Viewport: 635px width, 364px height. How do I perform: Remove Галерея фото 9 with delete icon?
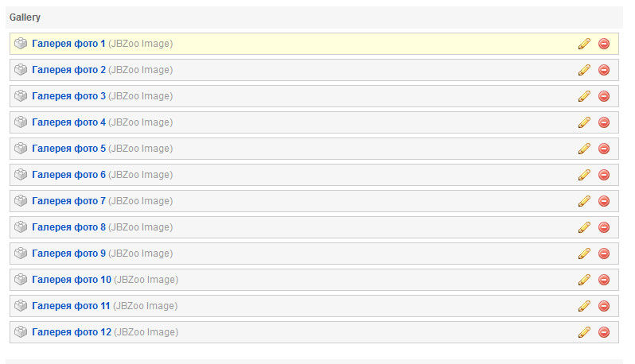click(x=604, y=254)
